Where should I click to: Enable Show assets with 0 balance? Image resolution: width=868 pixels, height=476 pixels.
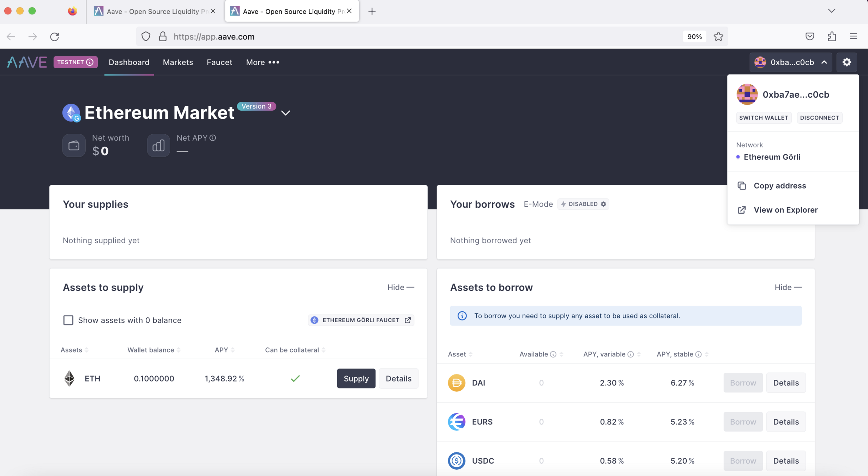click(68, 320)
